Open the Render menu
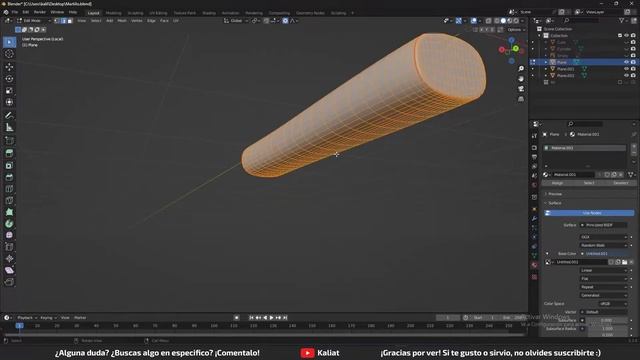Image resolution: width=640 pixels, height=360 pixels. click(x=40, y=12)
